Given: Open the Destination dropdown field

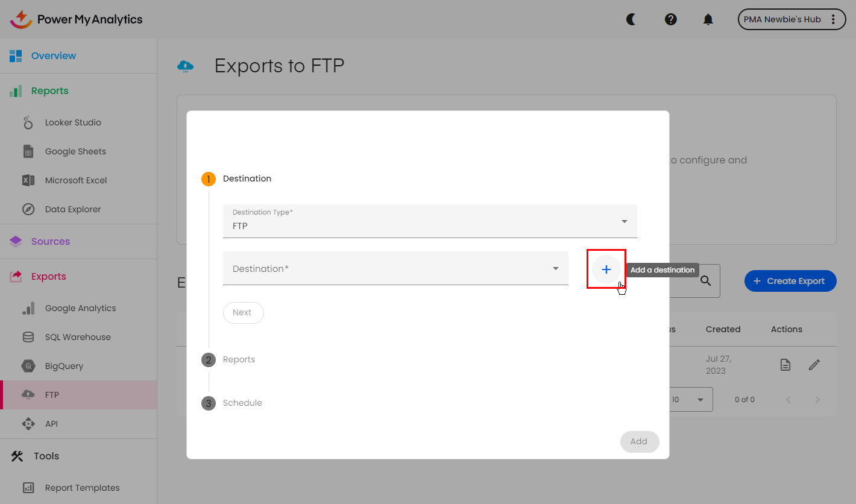Looking at the screenshot, I should click(x=395, y=269).
